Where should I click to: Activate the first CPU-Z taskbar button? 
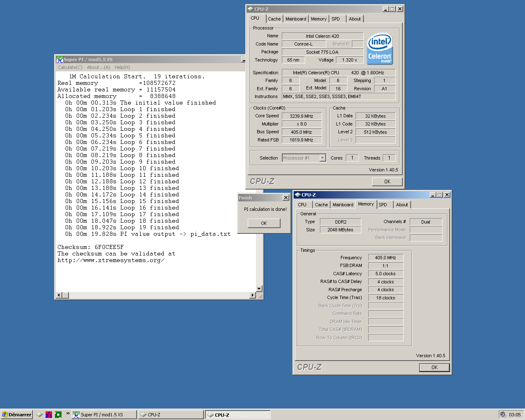coord(171,415)
